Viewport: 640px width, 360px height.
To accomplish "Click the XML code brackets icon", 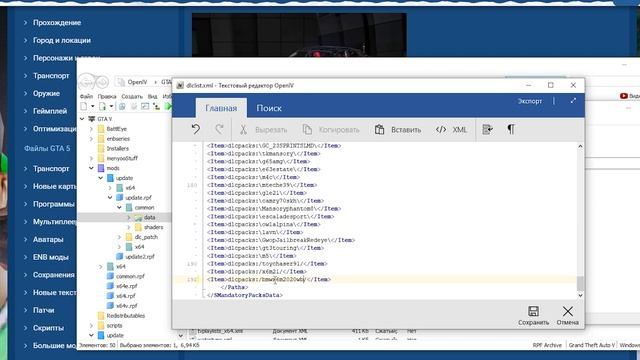I will pyautogui.click(x=441, y=130).
